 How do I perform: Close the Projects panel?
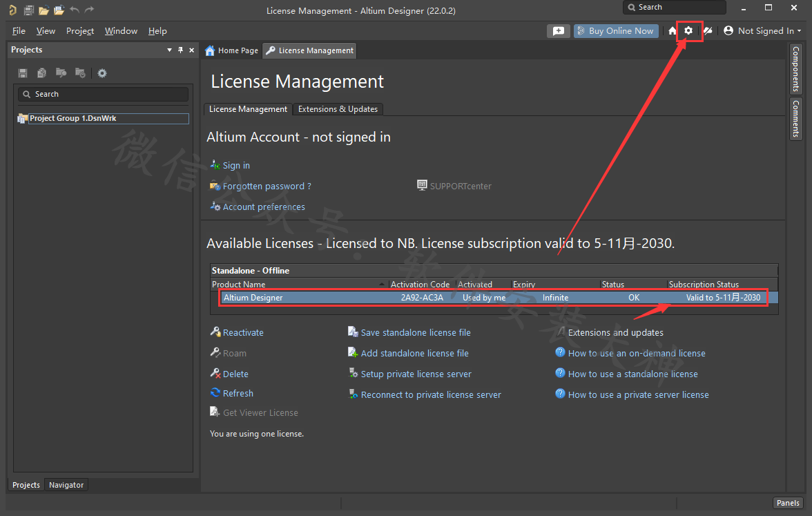[192, 50]
